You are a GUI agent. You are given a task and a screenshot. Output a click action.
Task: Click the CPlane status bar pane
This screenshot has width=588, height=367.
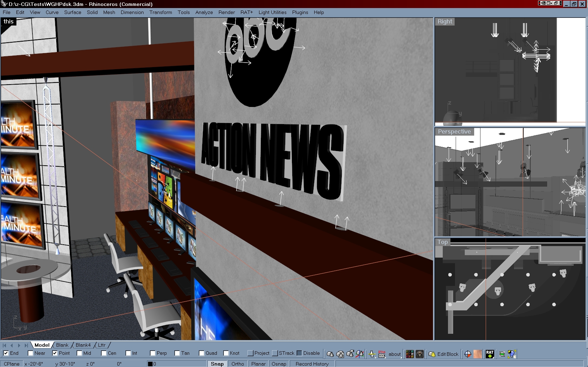(x=12, y=364)
